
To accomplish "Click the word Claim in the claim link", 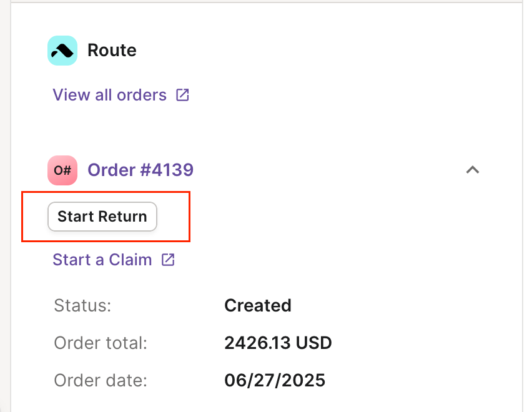I will click(131, 260).
